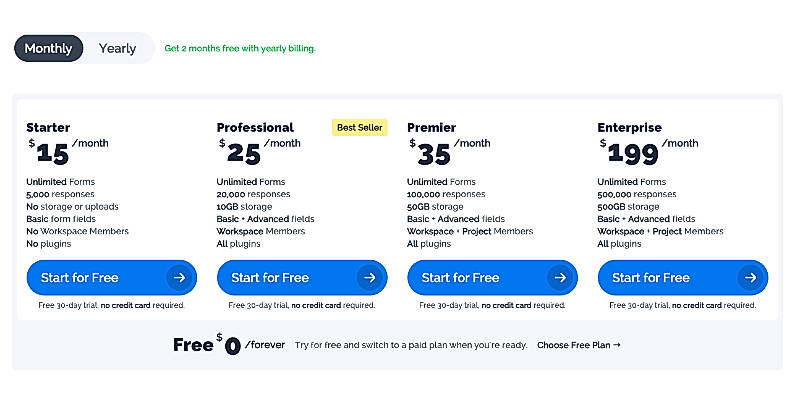The height and width of the screenshot is (400, 800).
Task: Click the Enterprise plan heading
Action: tap(630, 127)
